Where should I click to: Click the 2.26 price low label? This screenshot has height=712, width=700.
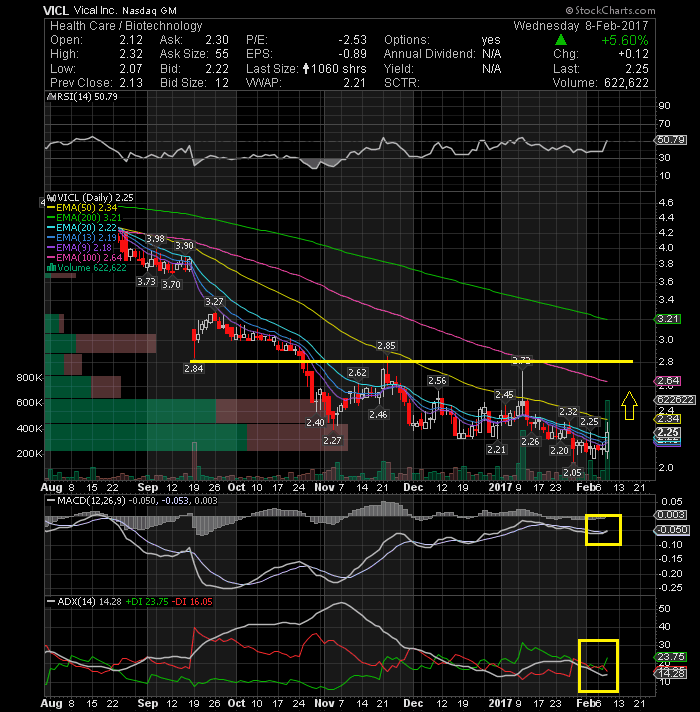[530, 442]
